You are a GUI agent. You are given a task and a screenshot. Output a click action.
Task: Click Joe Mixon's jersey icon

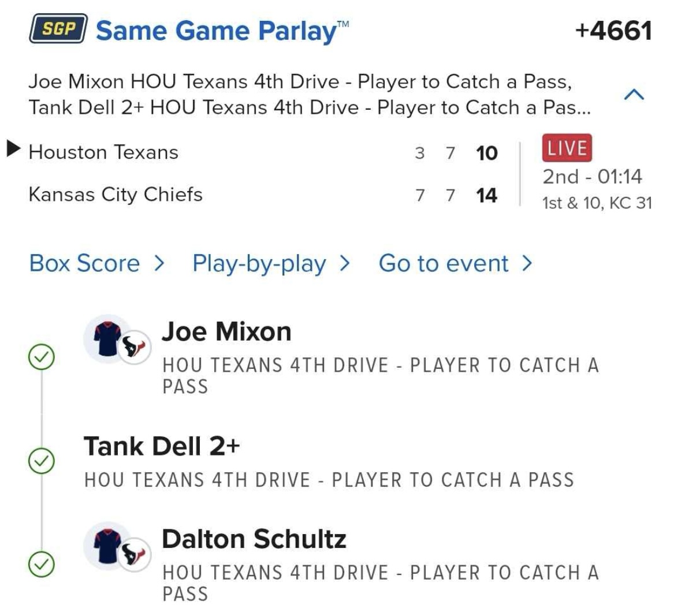coord(108,339)
